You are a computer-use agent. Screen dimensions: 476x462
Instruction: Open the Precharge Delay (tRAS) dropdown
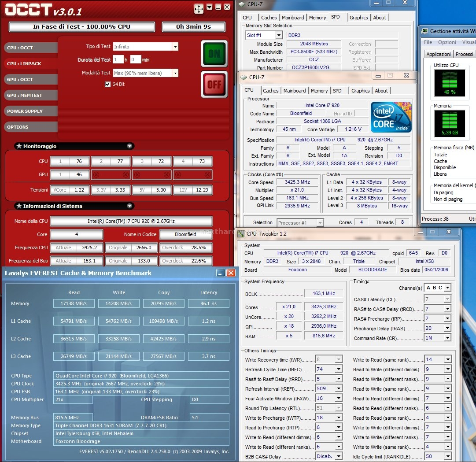click(x=448, y=328)
